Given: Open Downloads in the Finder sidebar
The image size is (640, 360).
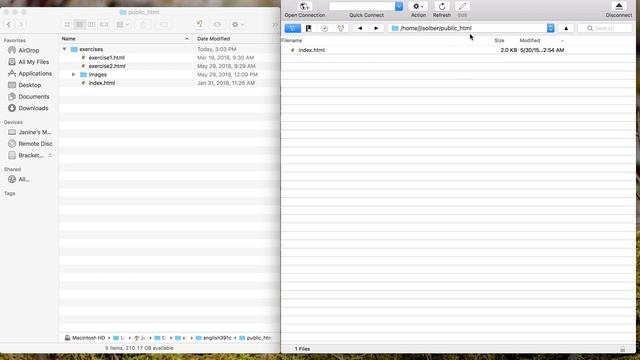Looking at the screenshot, I should point(33,108).
